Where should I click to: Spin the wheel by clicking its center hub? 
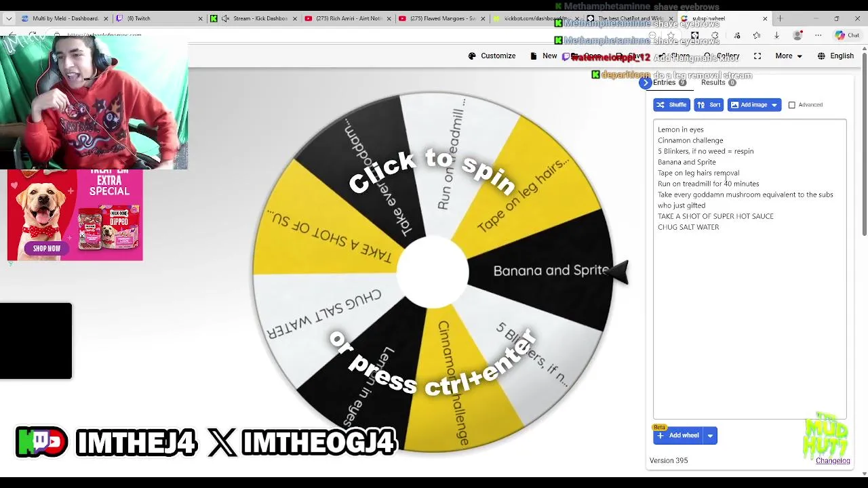pos(432,271)
